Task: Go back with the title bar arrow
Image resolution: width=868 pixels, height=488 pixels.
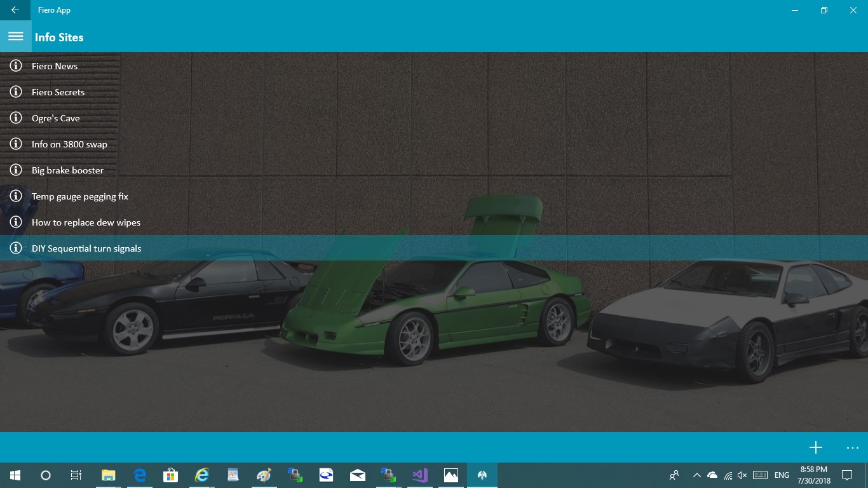Action: point(15,10)
